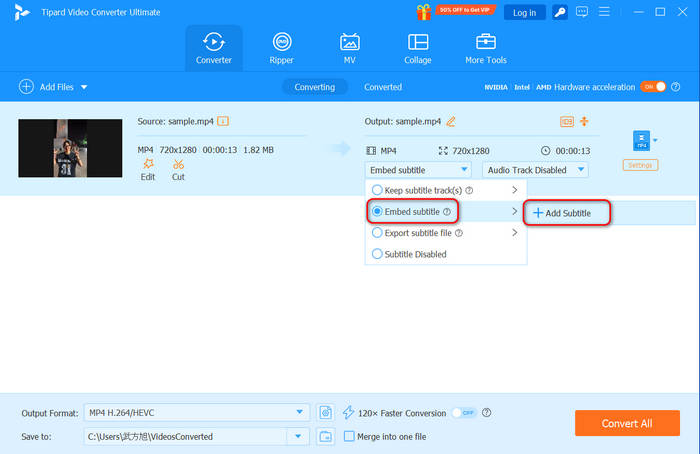The width and height of the screenshot is (700, 454).
Task: Expand the Audio Track Disabled dropdown
Action: click(535, 170)
